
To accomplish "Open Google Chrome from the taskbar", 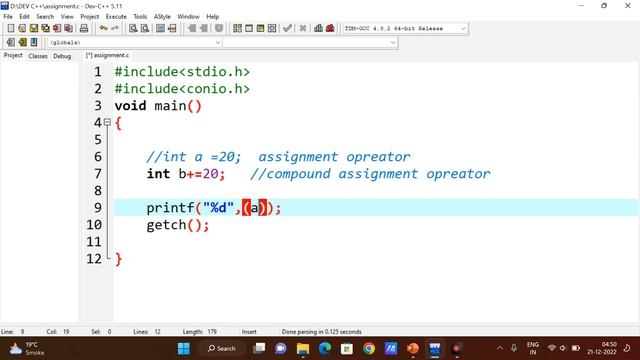I will [x=369, y=349].
